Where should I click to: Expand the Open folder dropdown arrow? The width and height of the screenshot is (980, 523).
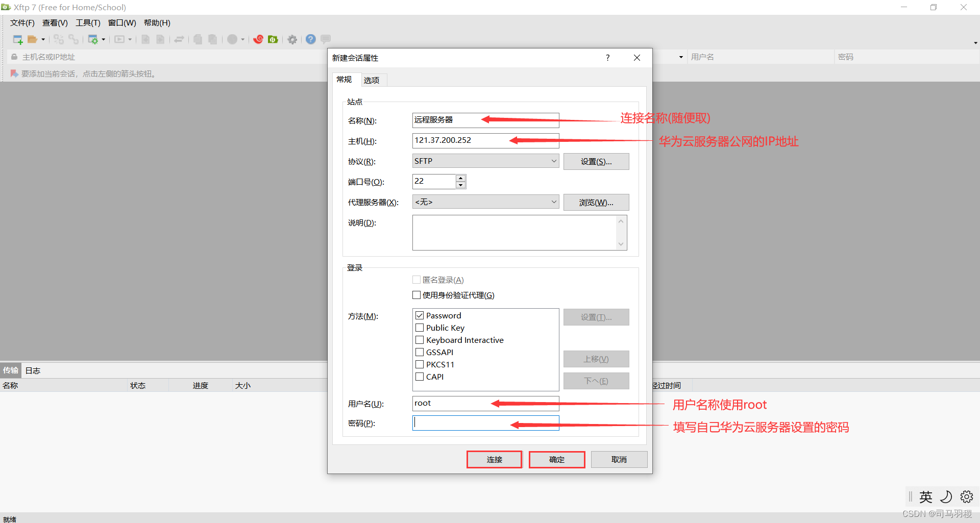point(43,39)
